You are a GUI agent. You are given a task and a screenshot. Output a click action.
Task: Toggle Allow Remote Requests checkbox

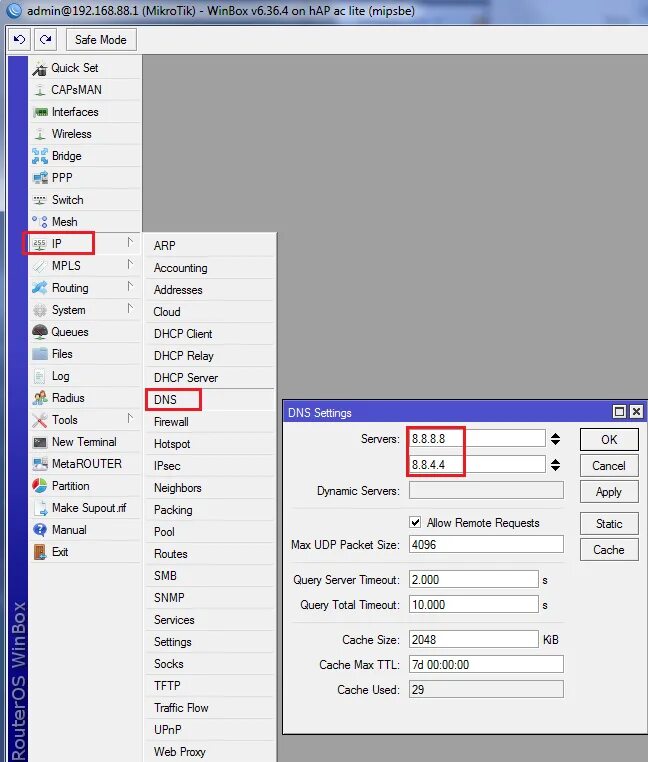tap(415, 522)
